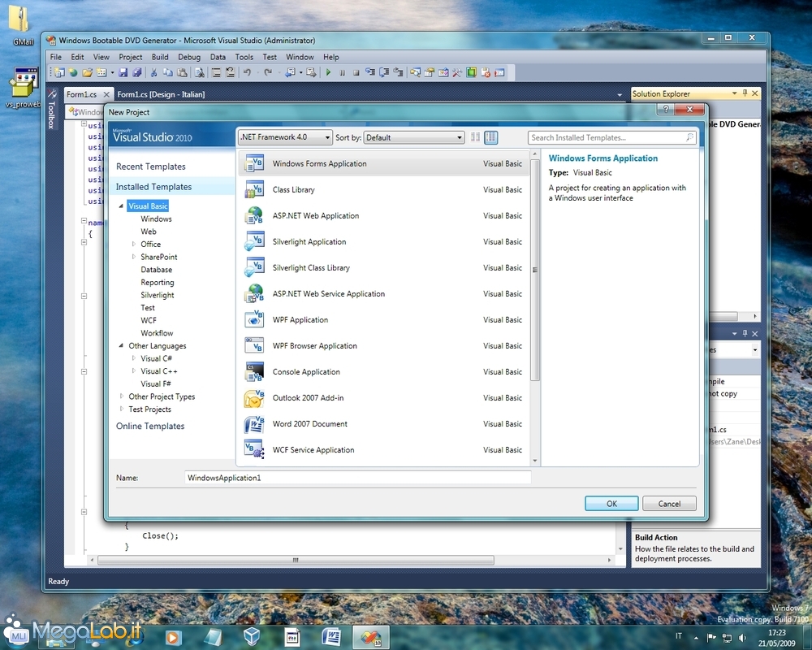Screen dimensions: 812x650
Task: Click the Step Over debug icon
Action: 384,72
